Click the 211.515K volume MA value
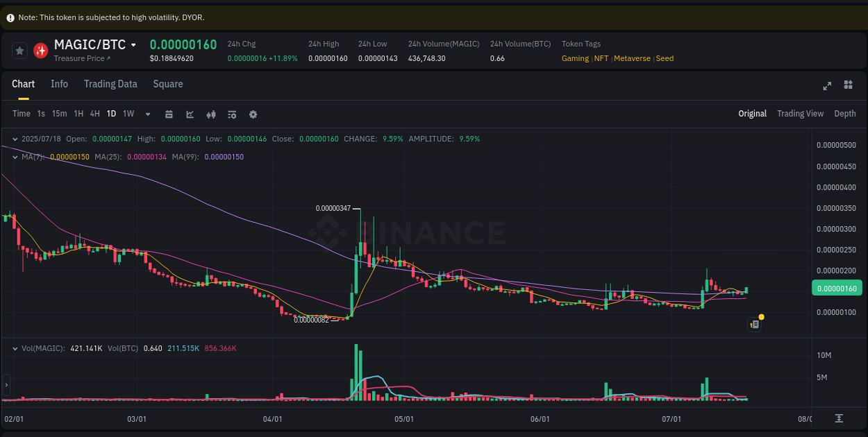The width and height of the screenshot is (868, 437). point(183,348)
